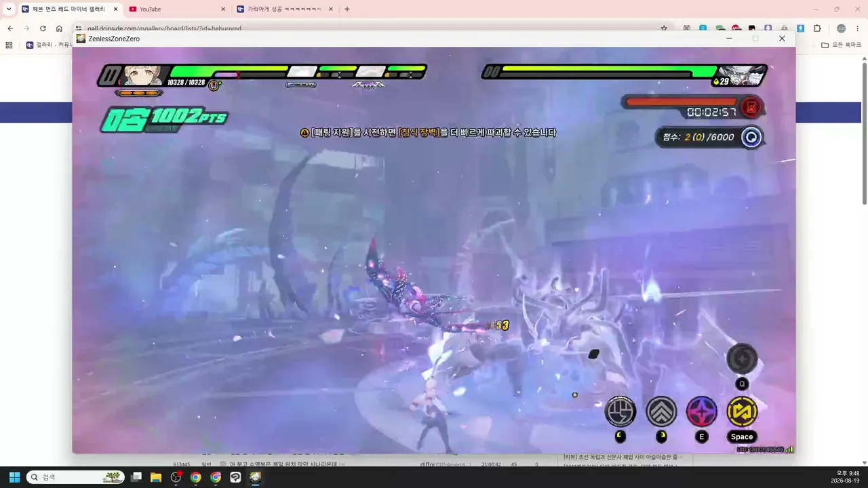868x488 pixels.
Task: Open the Windows Start menu
Action: coord(14,477)
